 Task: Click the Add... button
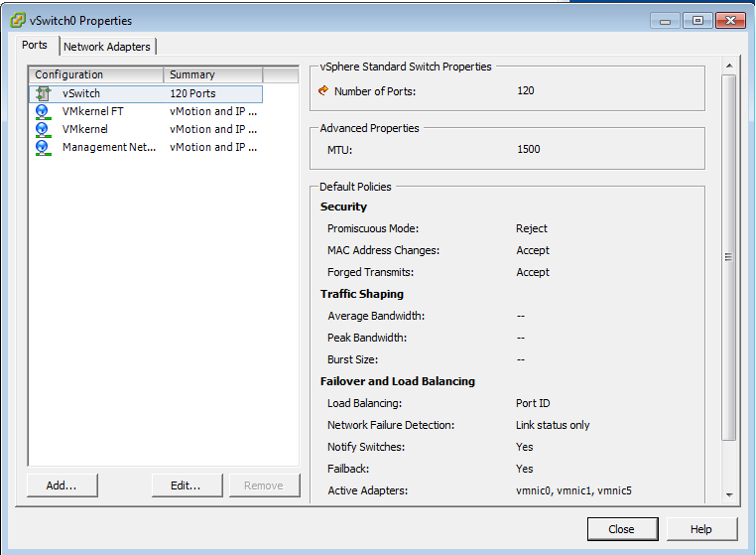tap(62, 486)
